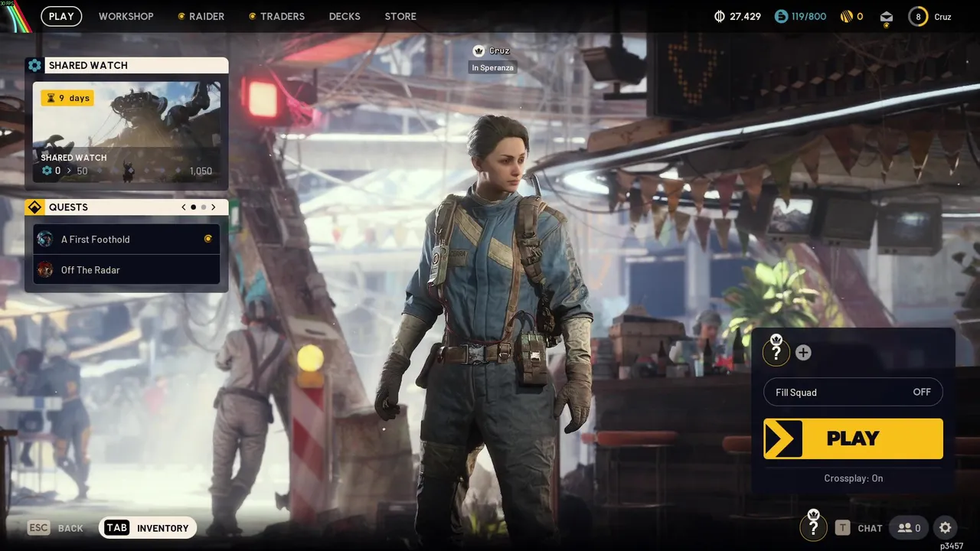Click the Quests diamond header icon
The image size is (980, 551).
tap(34, 207)
